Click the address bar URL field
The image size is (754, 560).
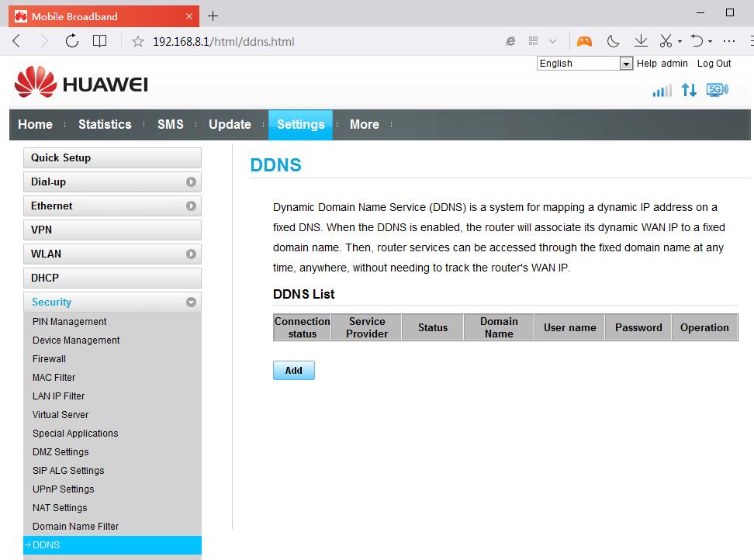(x=310, y=42)
